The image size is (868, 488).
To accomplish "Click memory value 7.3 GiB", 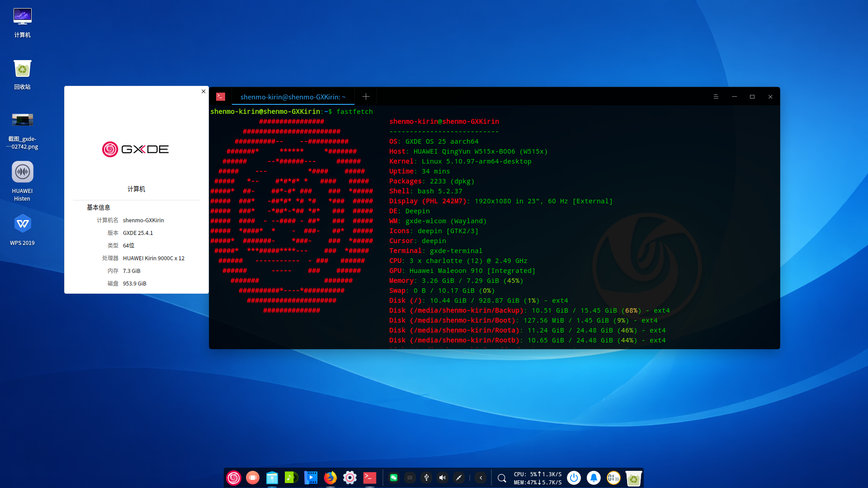I will (x=132, y=271).
